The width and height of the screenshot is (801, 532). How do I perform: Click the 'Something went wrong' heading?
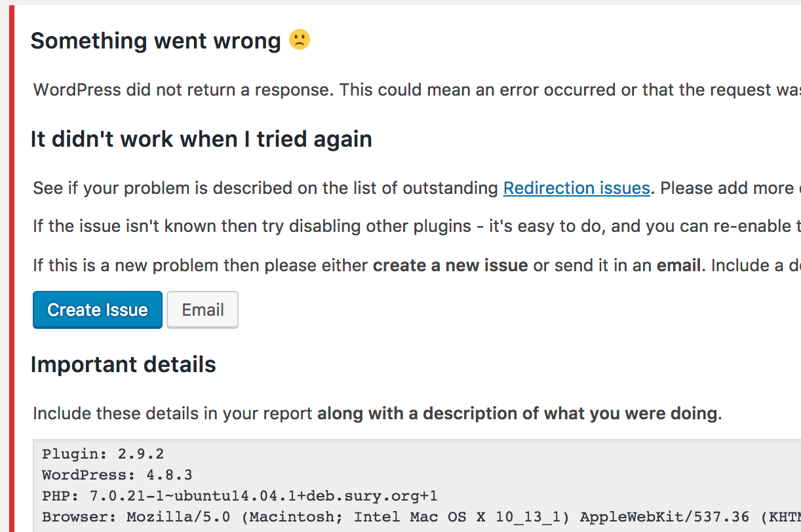click(x=155, y=41)
